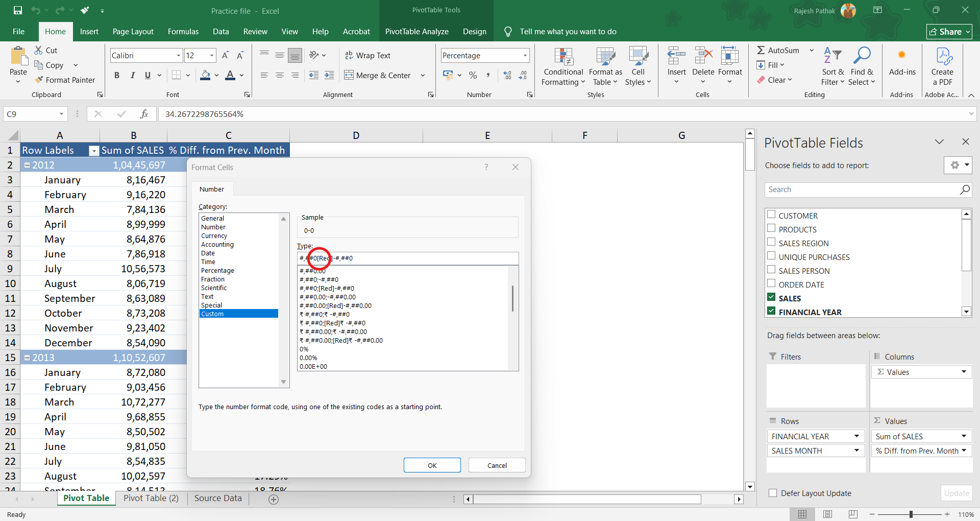The height and width of the screenshot is (521, 980).
Task: Open Sort & Filter tool
Action: pyautogui.click(x=832, y=66)
